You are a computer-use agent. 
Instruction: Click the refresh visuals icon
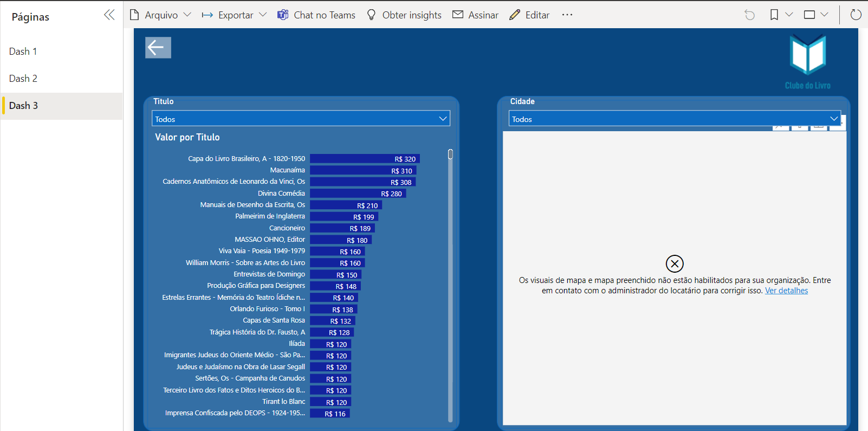(x=856, y=15)
